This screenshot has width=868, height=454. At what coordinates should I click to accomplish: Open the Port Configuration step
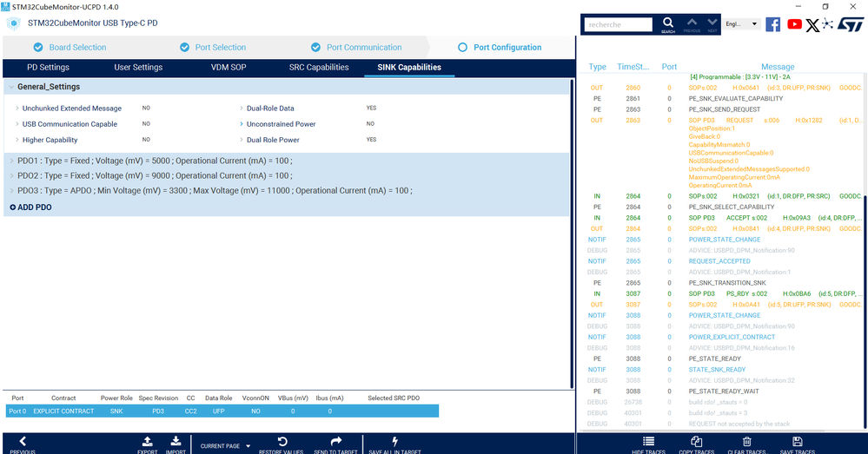(x=507, y=48)
